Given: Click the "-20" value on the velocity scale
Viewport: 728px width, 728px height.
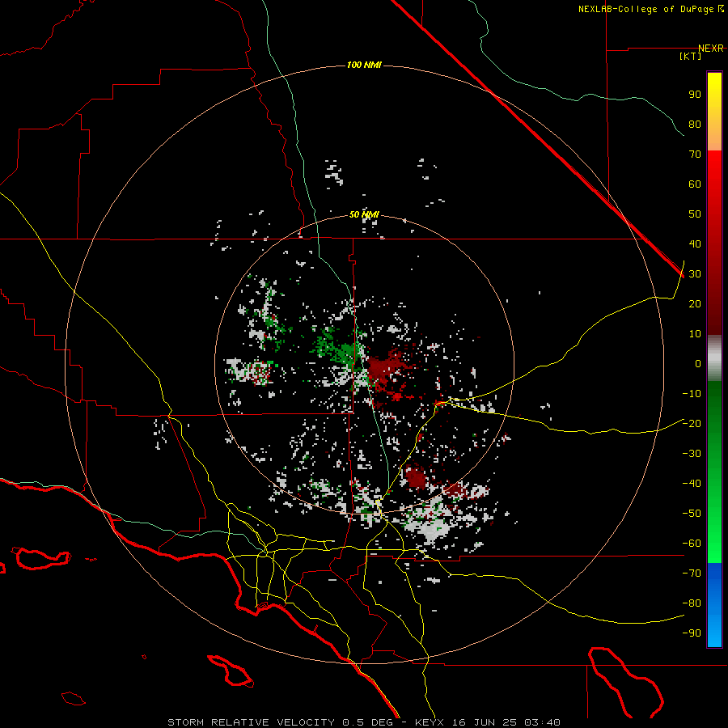Looking at the screenshot, I should pyautogui.click(x=692, y=423).
